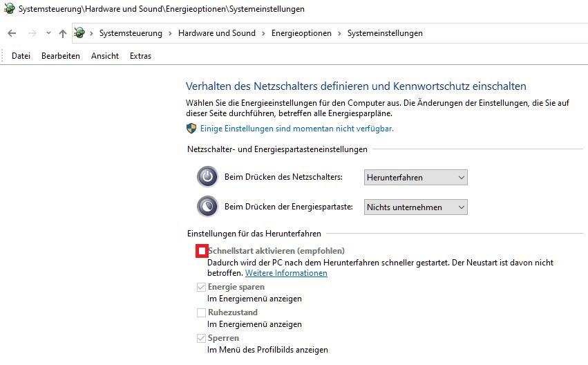Click 'Im Energiemenü anzeigen' under Energie sparen
588x365 pixels.
point(255,299)
